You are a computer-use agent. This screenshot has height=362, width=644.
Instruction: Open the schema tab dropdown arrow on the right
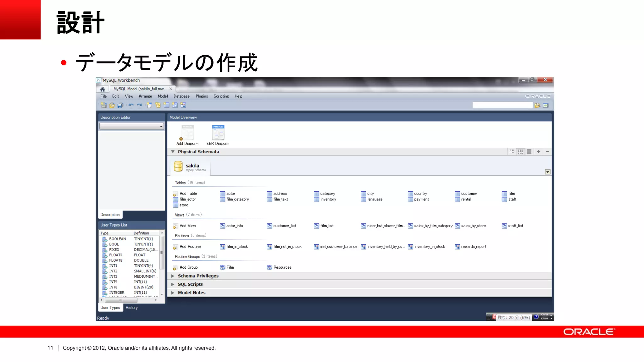point(548,172)
